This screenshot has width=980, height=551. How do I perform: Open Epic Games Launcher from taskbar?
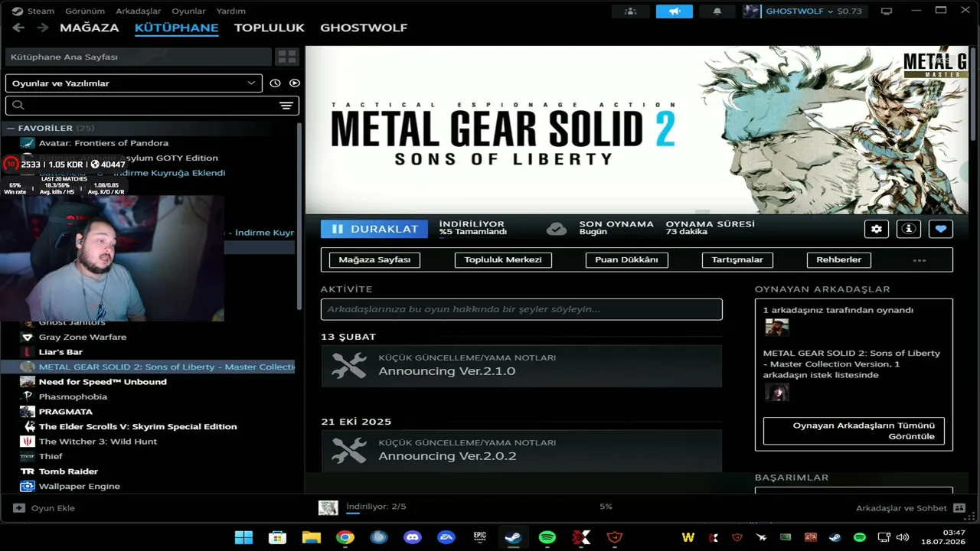(480, 537)
